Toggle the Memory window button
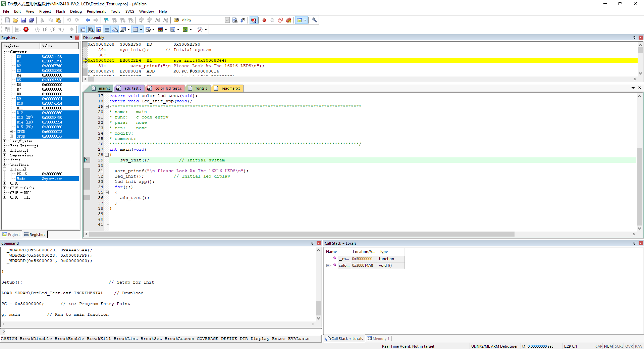This screenshot has width=644, height=349. (136, 30)
